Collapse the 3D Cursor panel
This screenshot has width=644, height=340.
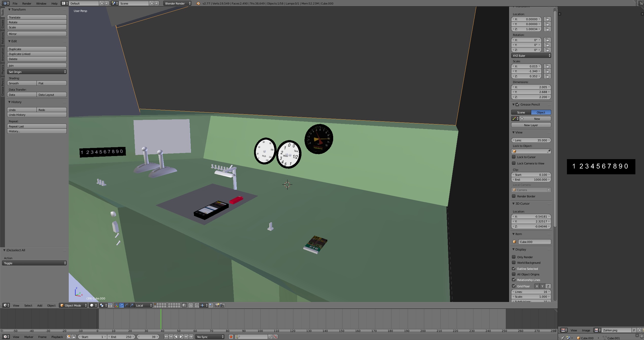coord(522,203)
